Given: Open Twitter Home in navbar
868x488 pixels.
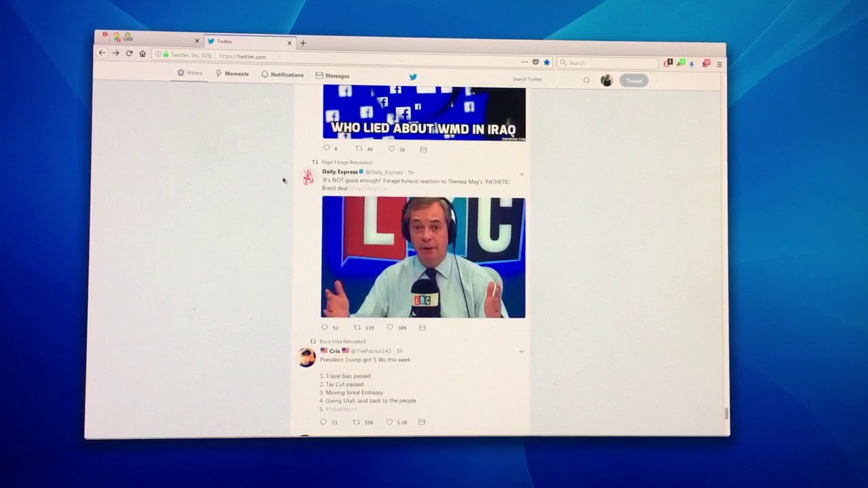Looking at the screenshot, I should click(190, 73).
